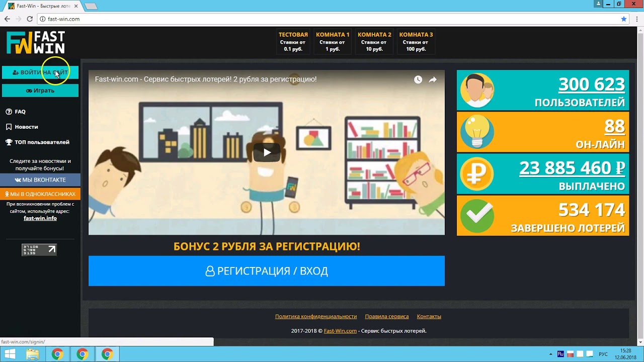Open ТОП пользователей sidebar item
The image size is (644, 362).
(37, 142)
